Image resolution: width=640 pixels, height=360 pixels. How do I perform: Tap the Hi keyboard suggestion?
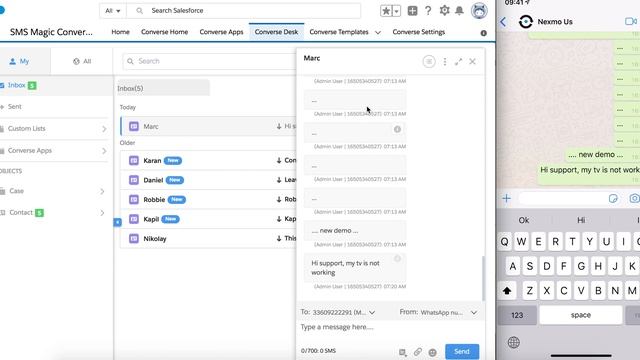pyautogui.click(x=581, y=220)
